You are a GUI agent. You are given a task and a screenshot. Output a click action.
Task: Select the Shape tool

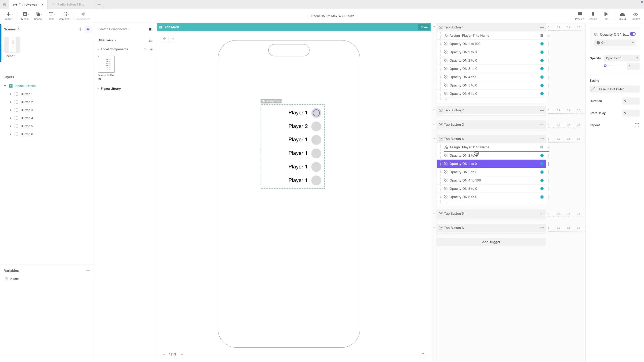coord(38,16)
